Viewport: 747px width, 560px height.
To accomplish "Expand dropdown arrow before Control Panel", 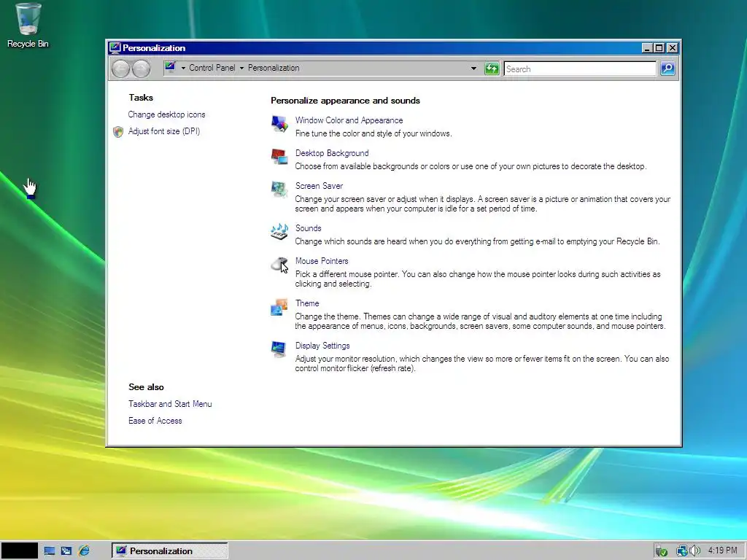I will [x=183, y=68].
